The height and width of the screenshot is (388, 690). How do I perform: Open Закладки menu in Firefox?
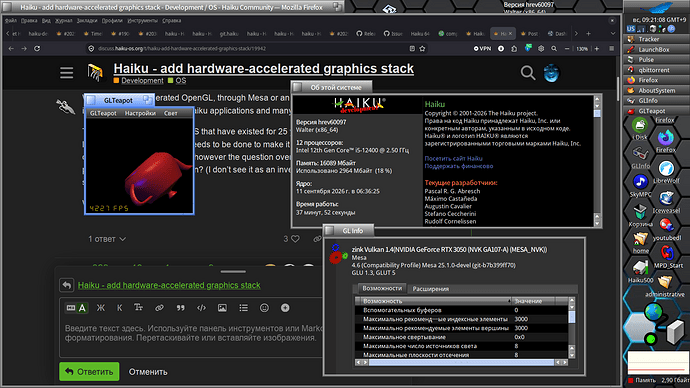87,21
